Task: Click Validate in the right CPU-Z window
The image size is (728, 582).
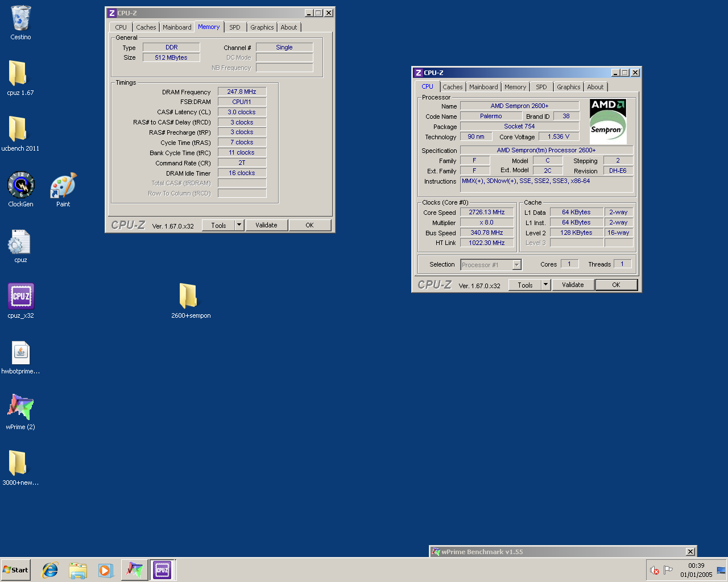Action: (573, 285)
